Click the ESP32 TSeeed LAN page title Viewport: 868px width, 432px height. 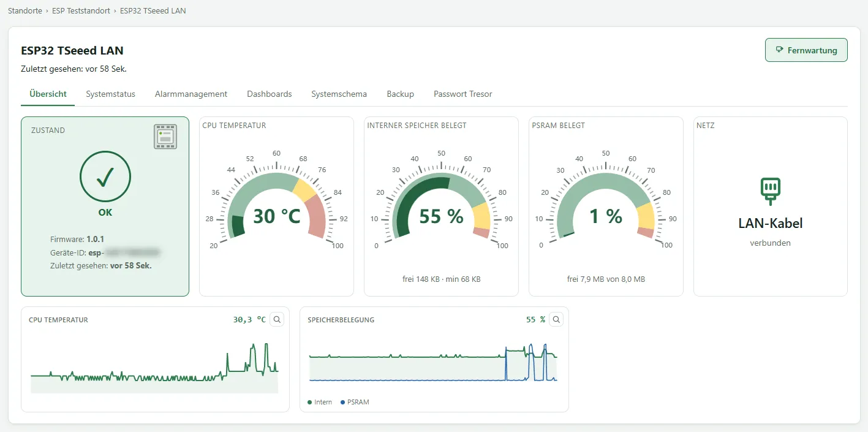pyautogui.click(x=72, y=50)
